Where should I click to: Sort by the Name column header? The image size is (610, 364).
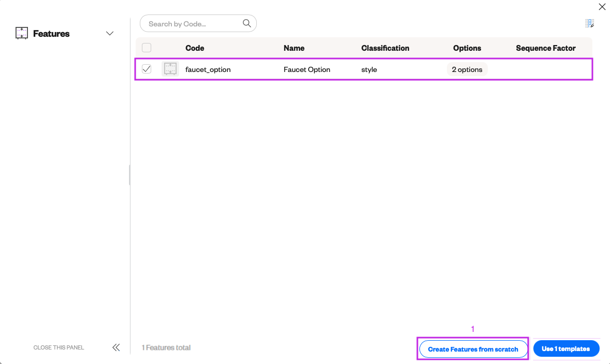click(294, 48)
